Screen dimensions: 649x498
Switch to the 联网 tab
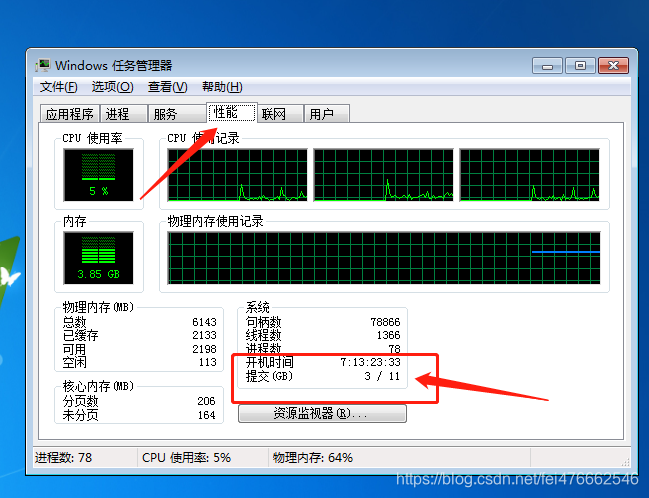(x=280, y=114)
